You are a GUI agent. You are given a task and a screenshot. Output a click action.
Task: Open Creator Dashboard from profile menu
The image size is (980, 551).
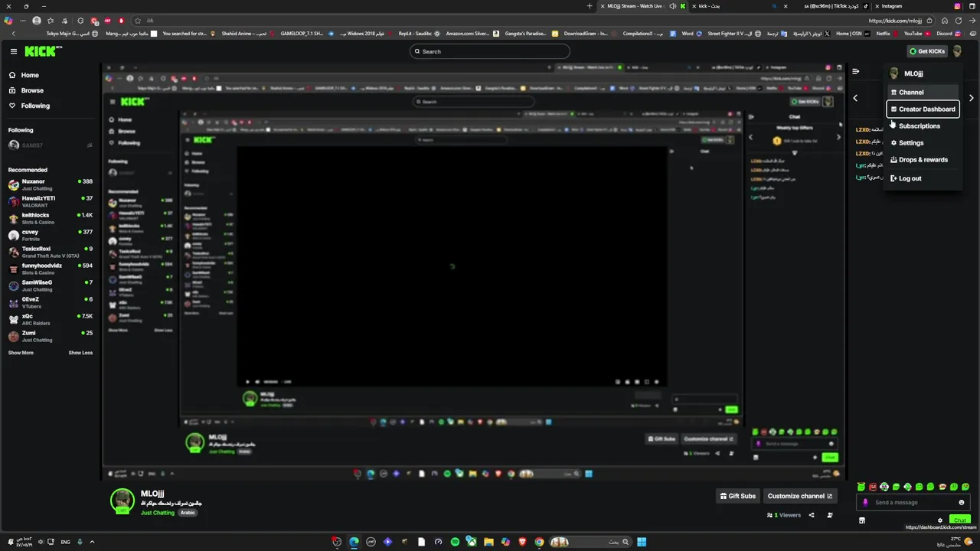tap(923, 109)
